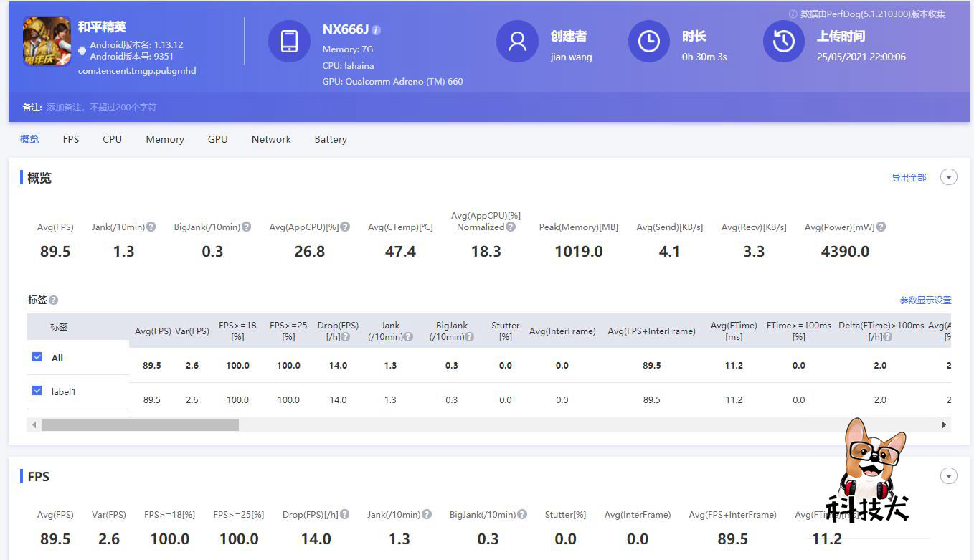
Task: Click help icon next to Avg(Power)[mW]
Action: tap(881, 227)
